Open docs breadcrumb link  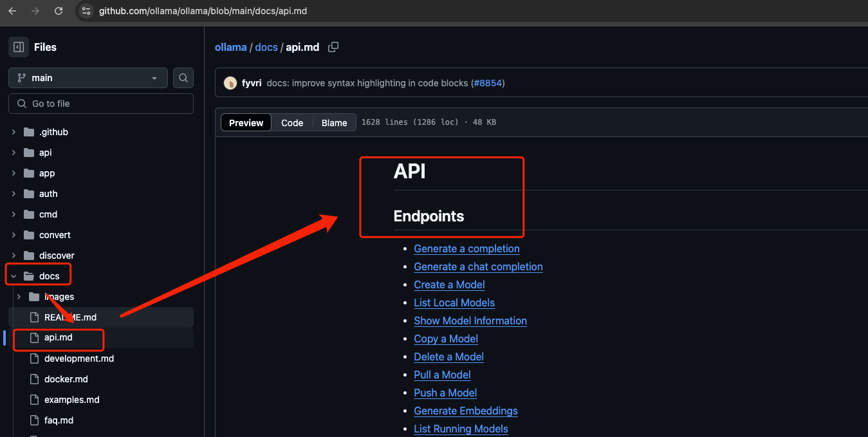click(x=266, y=47)
